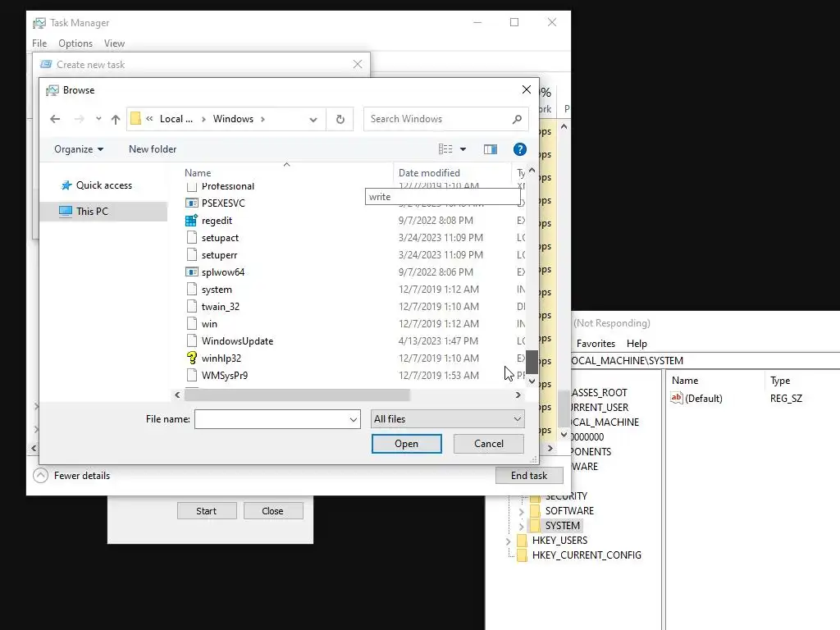Select the WMSysPr9 file
This screenshot has width=840, height=630.
point(225,376)
